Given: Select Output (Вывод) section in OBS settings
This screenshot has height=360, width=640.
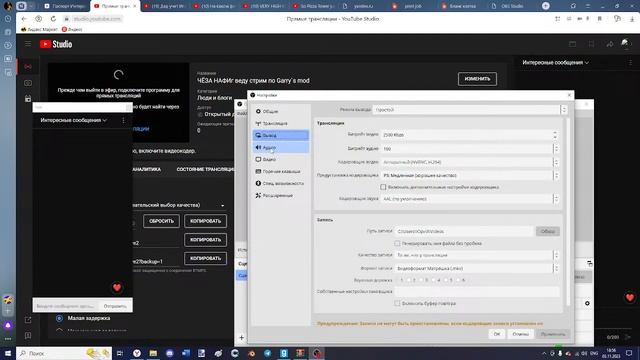Looking at the screenshot, I should 280,135.
